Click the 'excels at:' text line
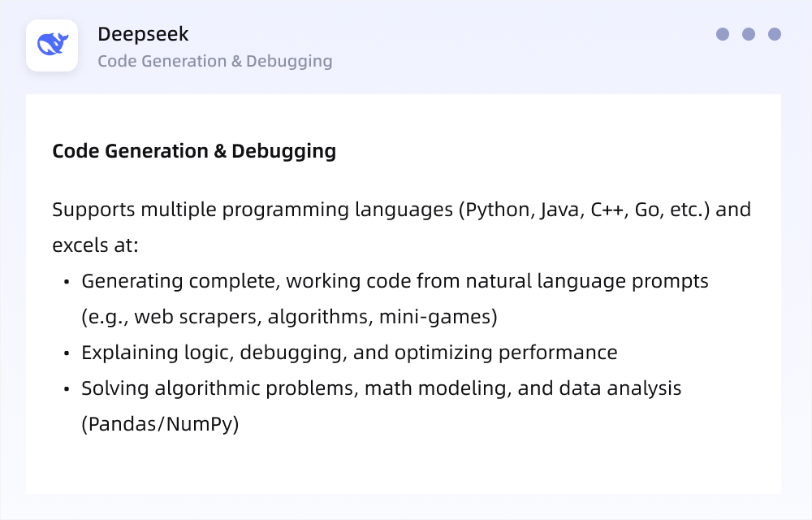The image size is (812, 520). (95, 245)
